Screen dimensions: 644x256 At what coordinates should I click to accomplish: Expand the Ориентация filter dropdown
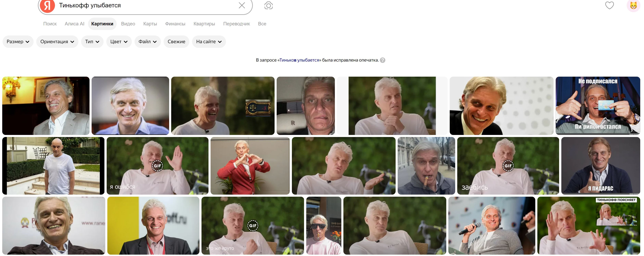tap(57, 42)
